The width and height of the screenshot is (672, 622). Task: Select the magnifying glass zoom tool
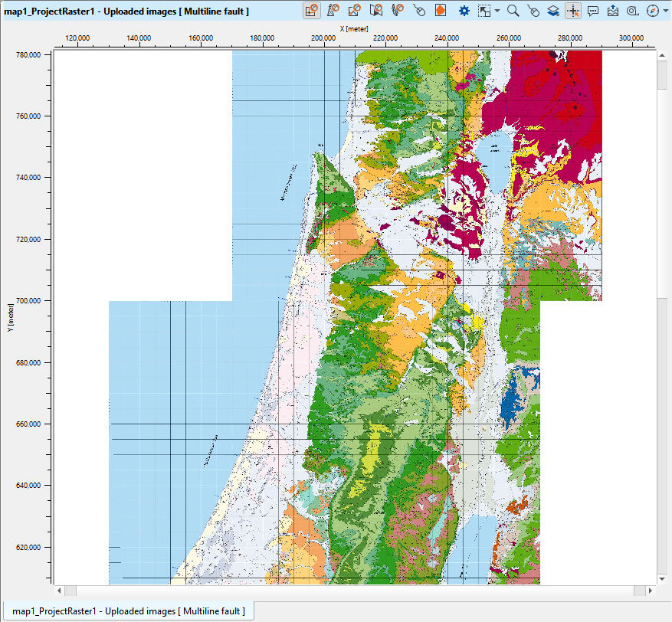point(513,11)
